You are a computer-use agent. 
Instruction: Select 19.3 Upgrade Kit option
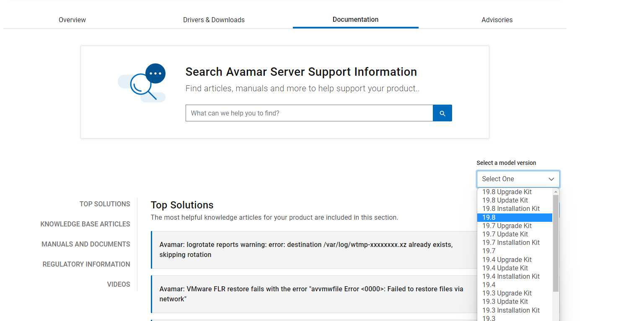(x=515, y=293)
